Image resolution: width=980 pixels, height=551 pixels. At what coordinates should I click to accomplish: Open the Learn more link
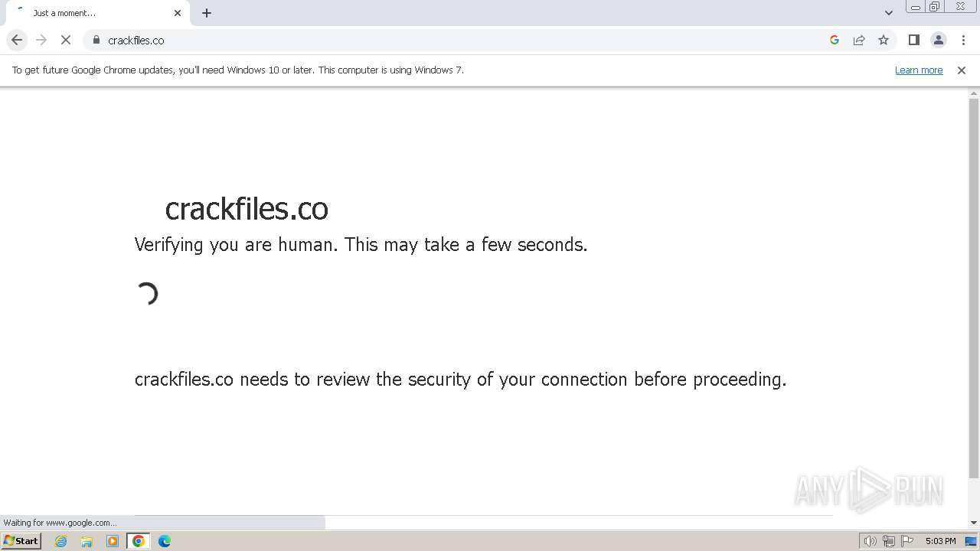point(919,70)
